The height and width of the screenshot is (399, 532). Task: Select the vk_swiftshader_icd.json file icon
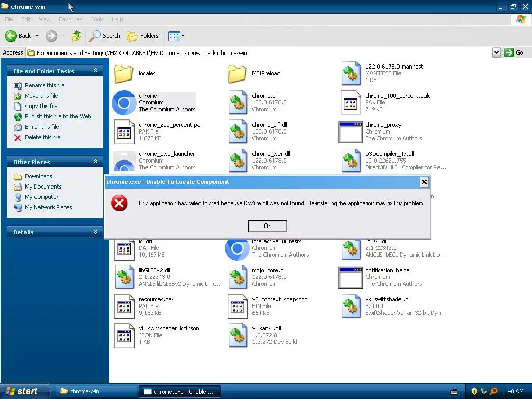click(124, 336)
